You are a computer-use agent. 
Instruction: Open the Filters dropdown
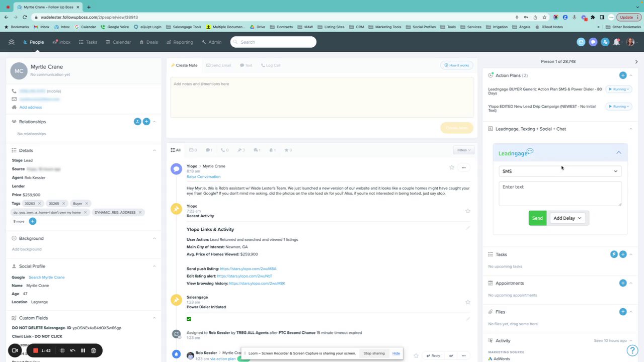(x=463, y=150)
